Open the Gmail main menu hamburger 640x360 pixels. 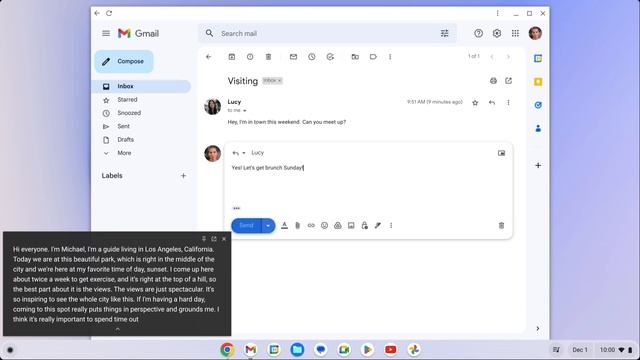(x=106, y=33)
